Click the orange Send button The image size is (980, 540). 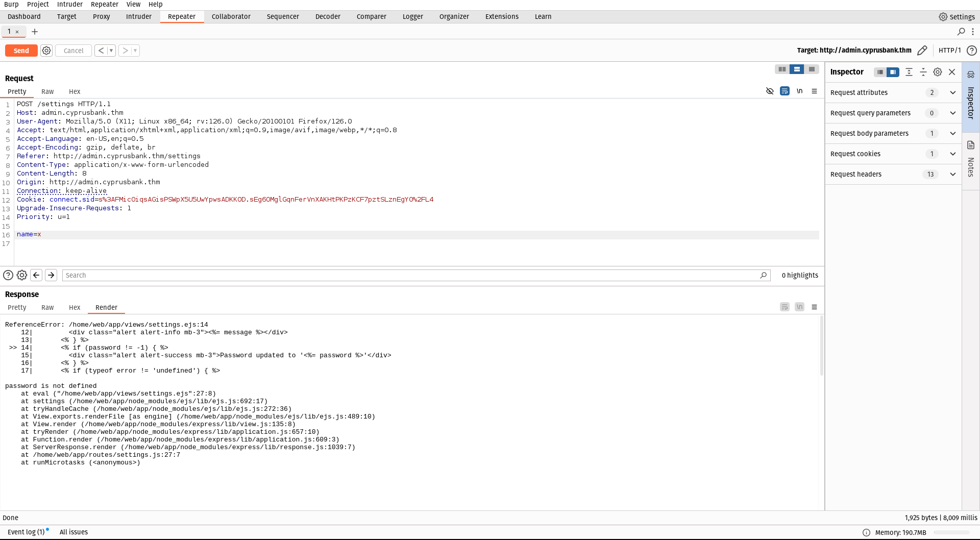tap(21, 51)
